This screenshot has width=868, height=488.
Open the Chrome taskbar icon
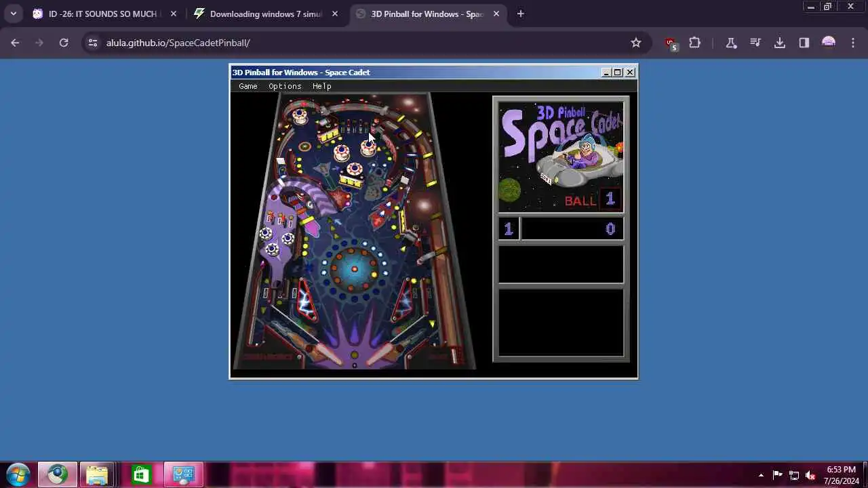[57, 474]
